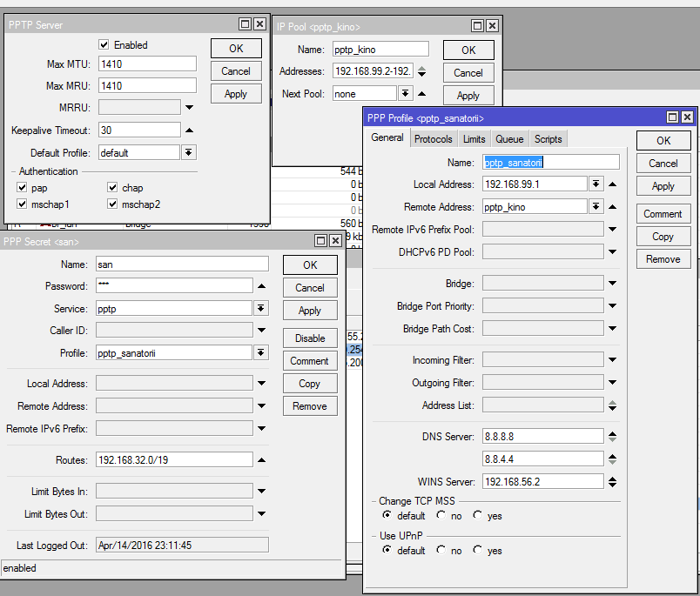
Task: Open the Service dropdown in PPP Secret
Action: (x=260, y=308)
